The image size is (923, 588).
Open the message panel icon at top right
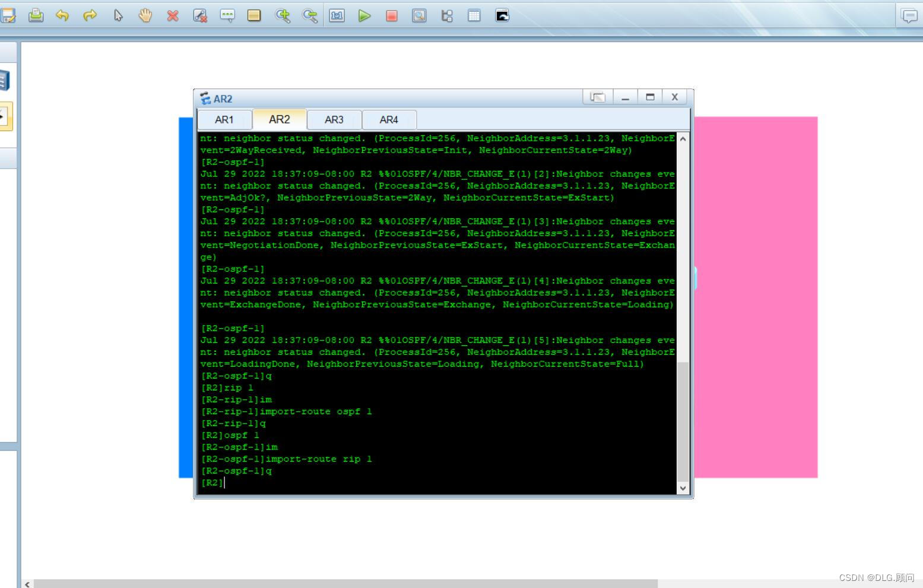click(x=909, y=16)
